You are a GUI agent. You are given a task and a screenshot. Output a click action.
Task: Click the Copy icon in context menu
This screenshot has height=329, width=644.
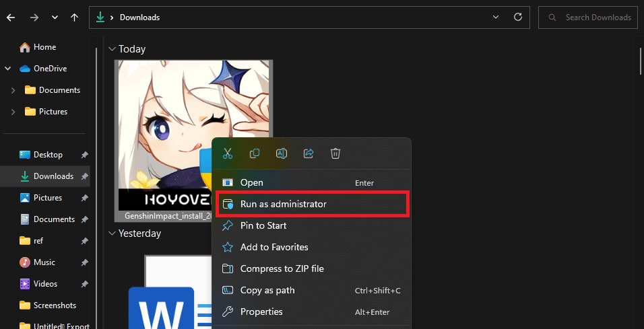click(255, 153)
